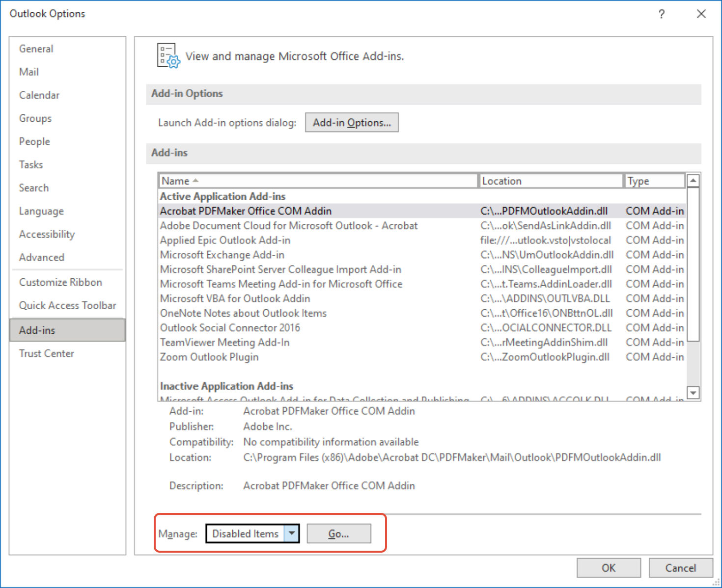Confirm with the OK button
This screenshot has width=722, height=588.
coord(609,568)
